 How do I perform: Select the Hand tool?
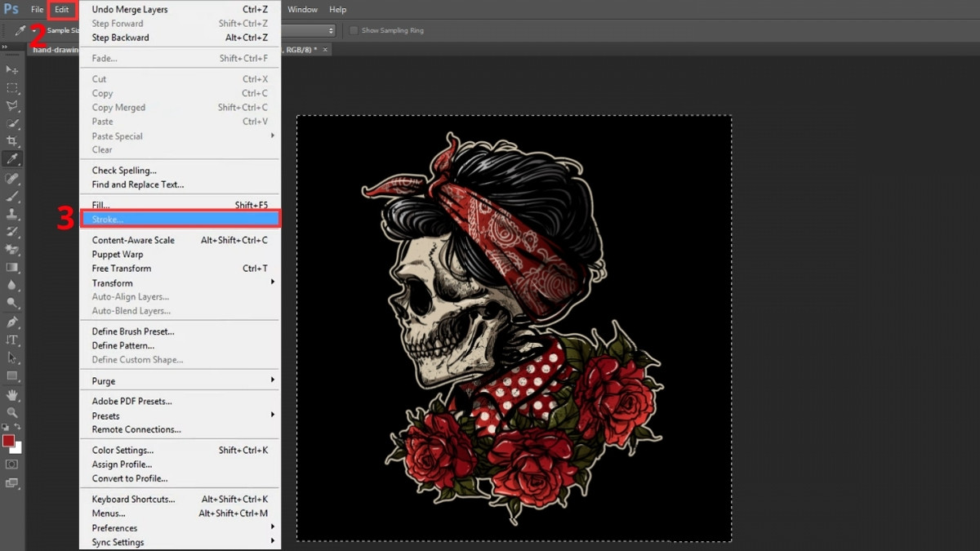pos(12,395)
